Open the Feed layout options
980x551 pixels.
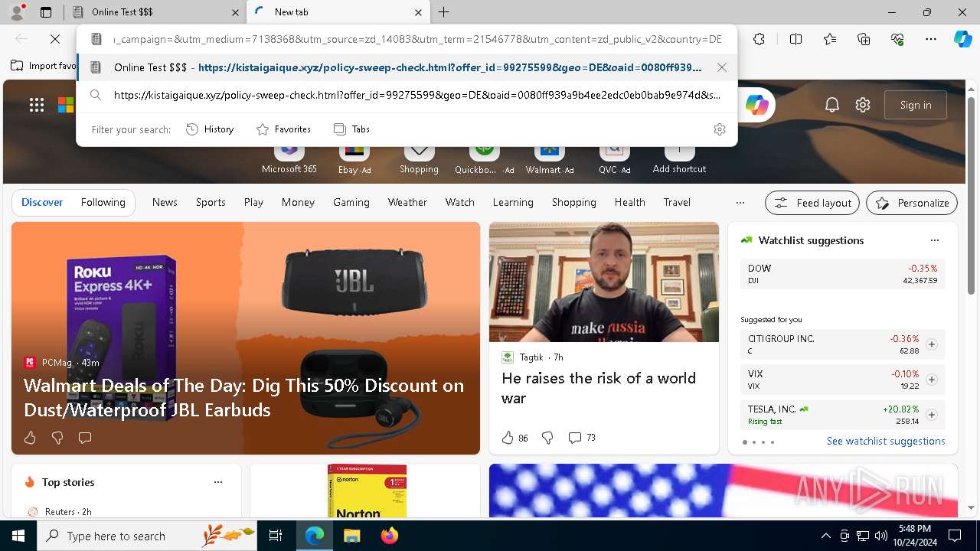[812, 203]
